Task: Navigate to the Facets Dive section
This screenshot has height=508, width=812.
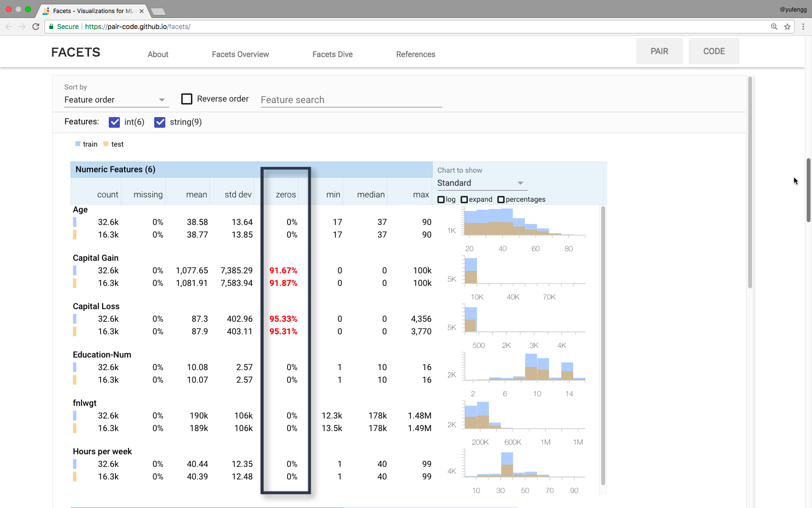Action: pos(332,54)
